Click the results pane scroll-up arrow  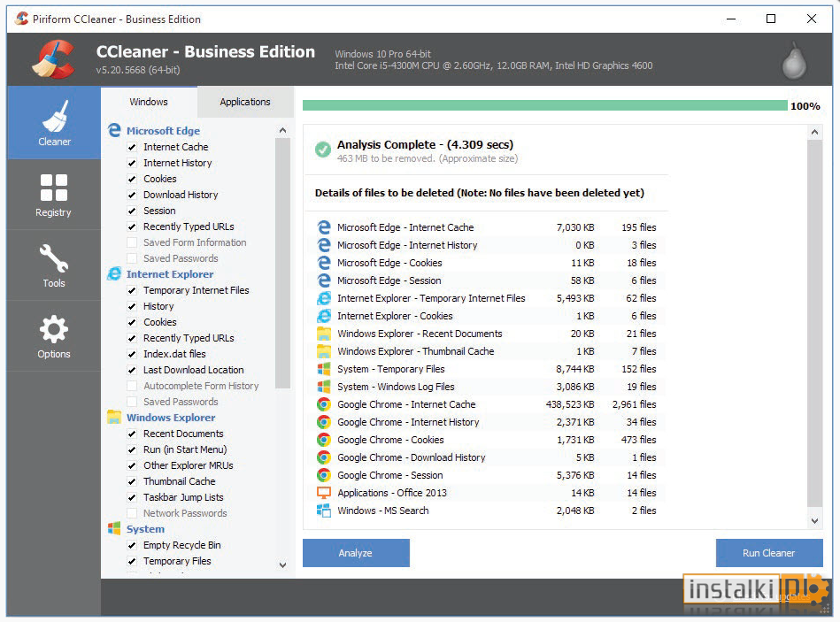[x=815, y=132]
